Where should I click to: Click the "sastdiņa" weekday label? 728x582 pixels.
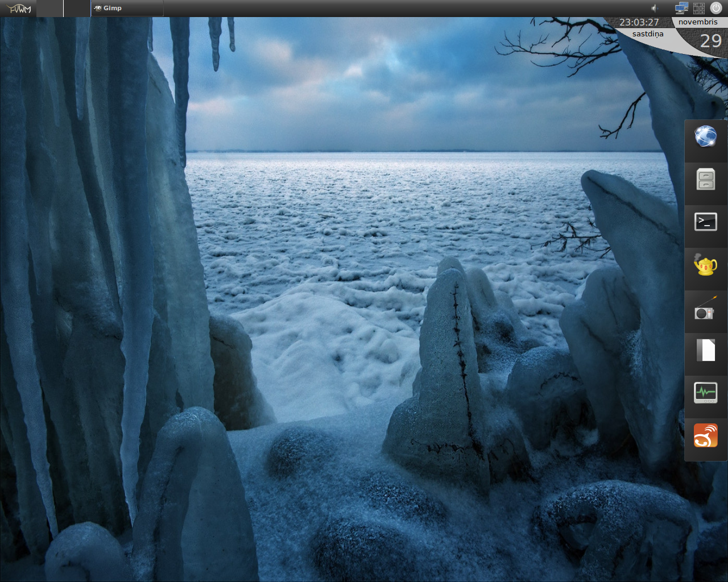pos(648,34)
